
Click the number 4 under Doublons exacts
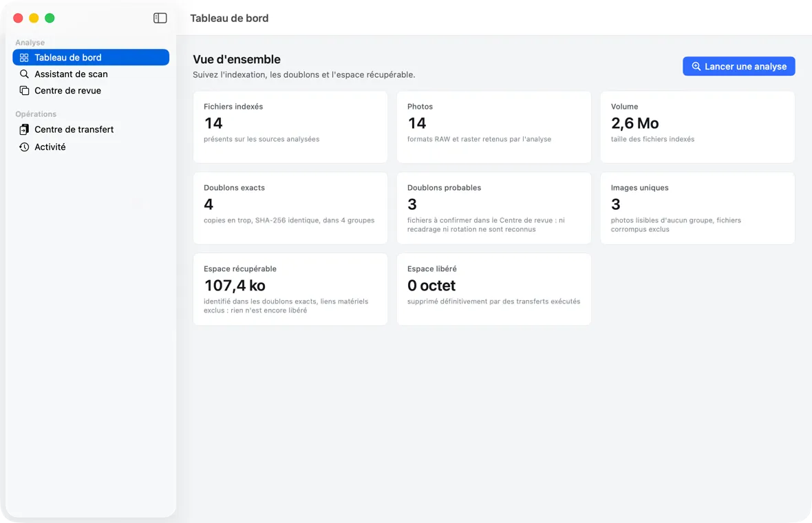(209, 204)
